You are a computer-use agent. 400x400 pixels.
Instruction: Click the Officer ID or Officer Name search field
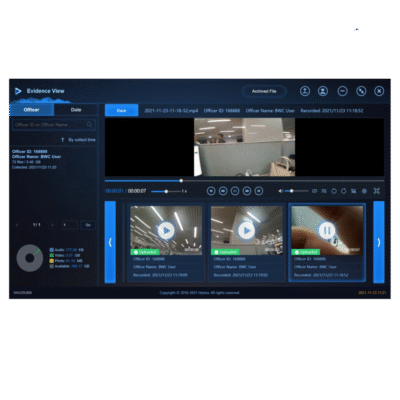point(54,125)
